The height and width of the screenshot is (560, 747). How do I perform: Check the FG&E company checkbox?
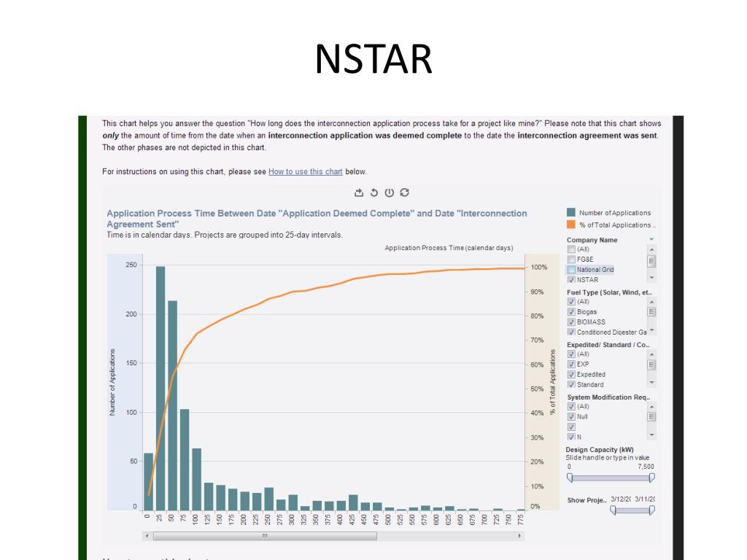[571, 260]
